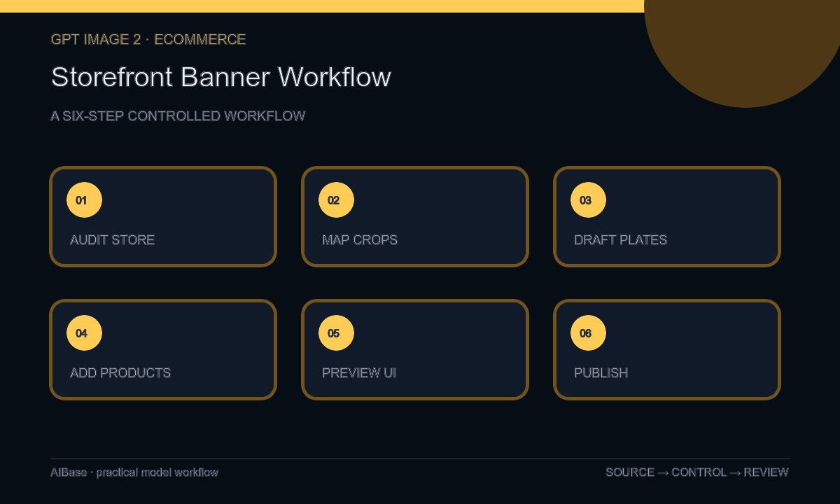Click the 06 step number badge
Screen dimensions: 840x504
coord(588,333)
